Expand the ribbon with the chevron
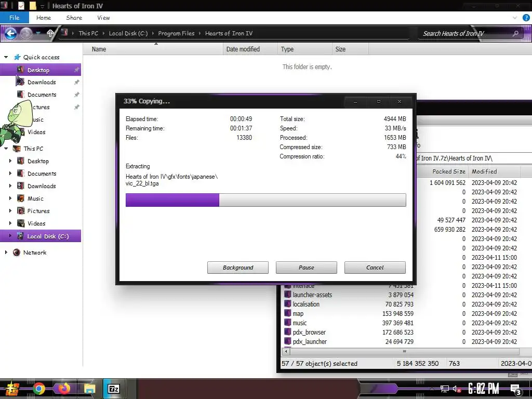 coord(515,18)
